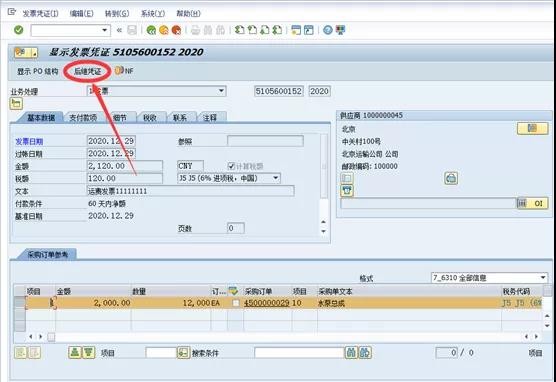
Task: Click the Last Page icon
Action: [277, 30]
